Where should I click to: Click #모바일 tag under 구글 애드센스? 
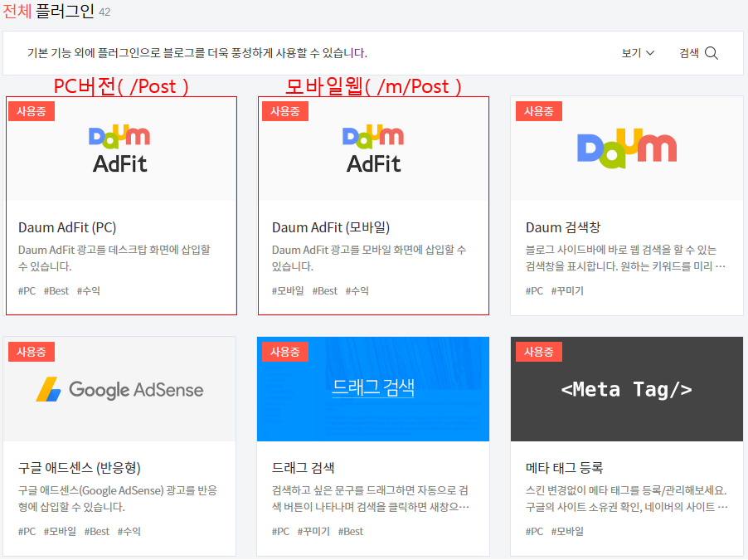tap(60, 531)
